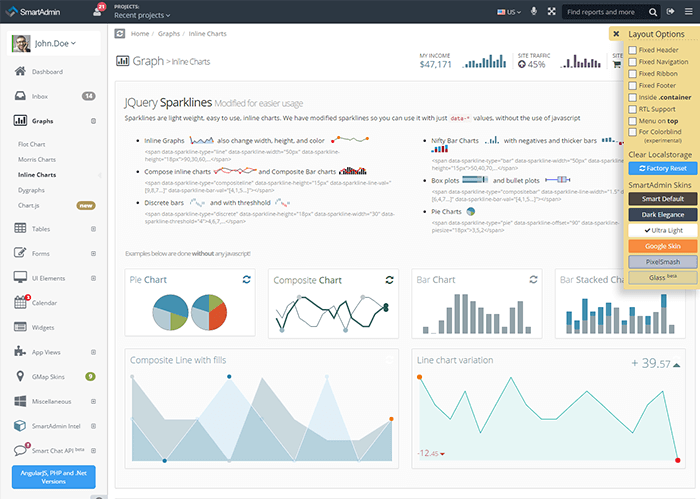700x499 pixels.
Task: Check the Fixed Navigation option
Action: [x=632, y=62]
